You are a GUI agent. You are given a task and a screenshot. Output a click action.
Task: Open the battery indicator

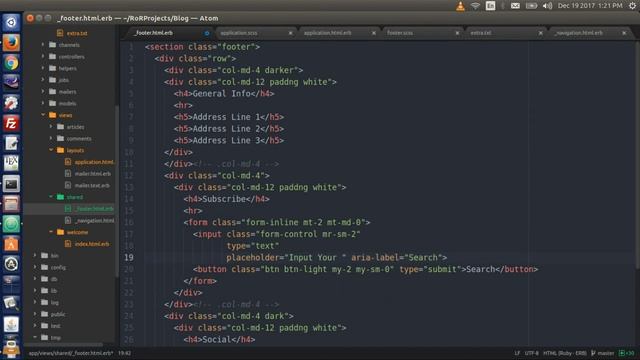pyautogui.click(x=531, y=6)
